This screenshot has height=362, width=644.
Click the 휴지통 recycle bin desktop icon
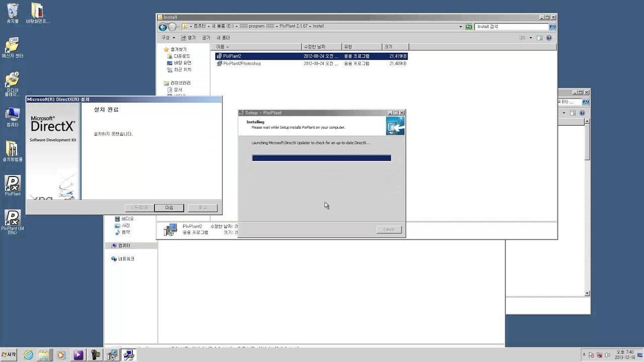point(13,14)
